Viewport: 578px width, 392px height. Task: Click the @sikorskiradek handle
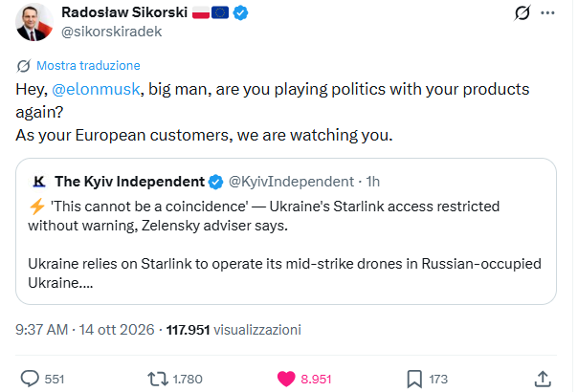coord(111,32)
